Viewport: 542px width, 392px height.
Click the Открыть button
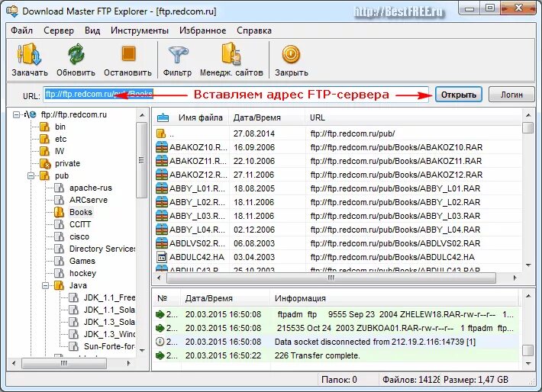point(458,95)
